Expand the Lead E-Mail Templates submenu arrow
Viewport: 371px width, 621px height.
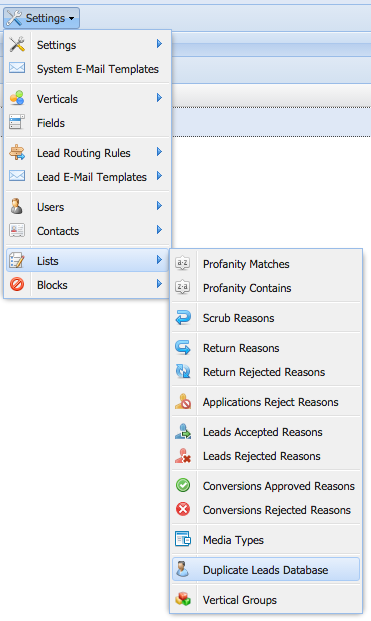159,176
